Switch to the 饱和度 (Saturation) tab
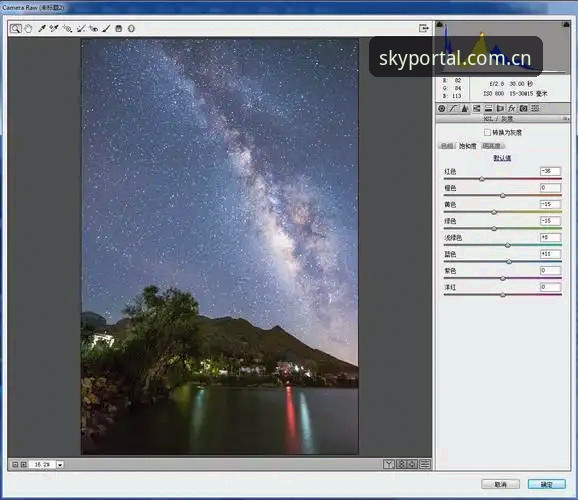This screenshot has height=500, width=578. coord(468,146)
